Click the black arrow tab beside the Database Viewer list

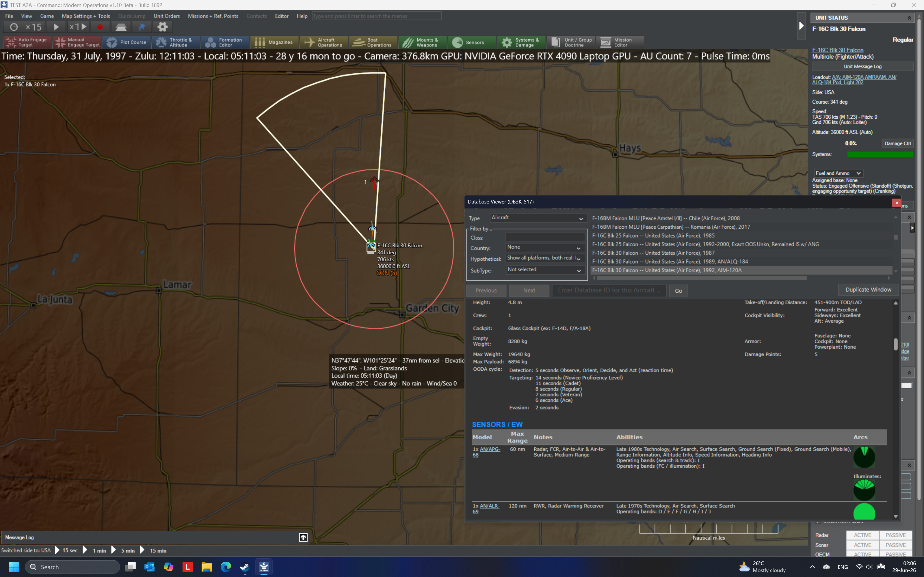(x=912, y=228)
